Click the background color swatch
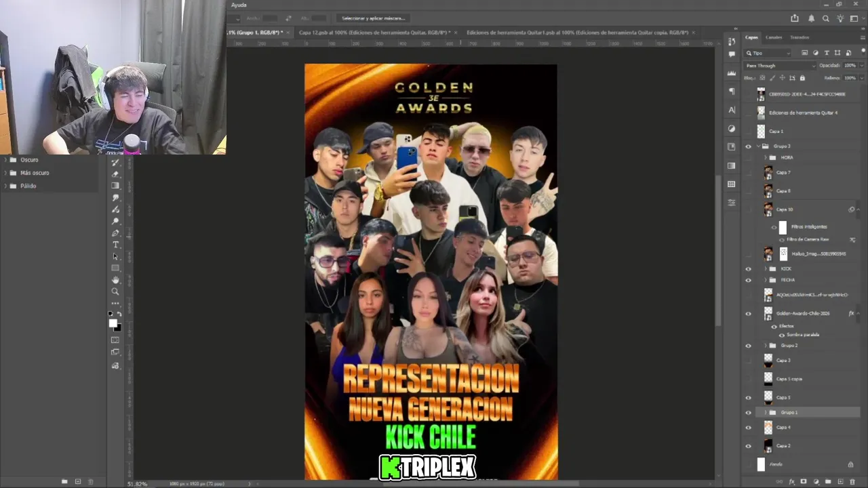The height and width of the screenshot is (488, 868). coord(117,328)
